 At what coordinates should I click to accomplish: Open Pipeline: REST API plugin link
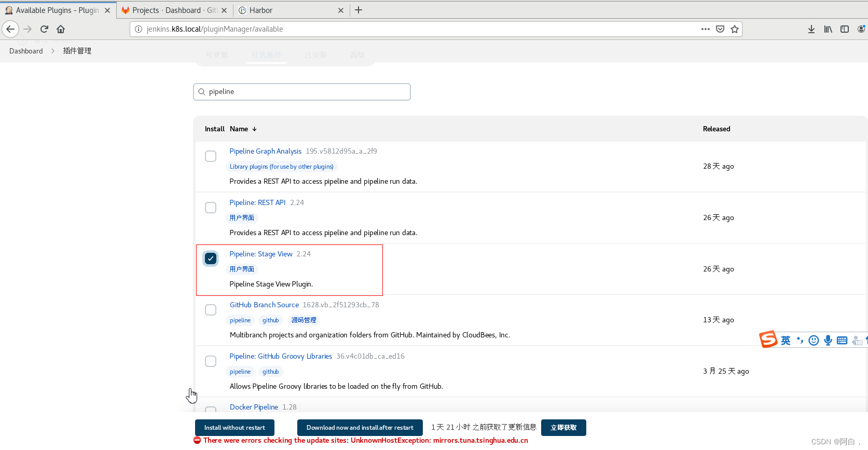coord(257,202)
